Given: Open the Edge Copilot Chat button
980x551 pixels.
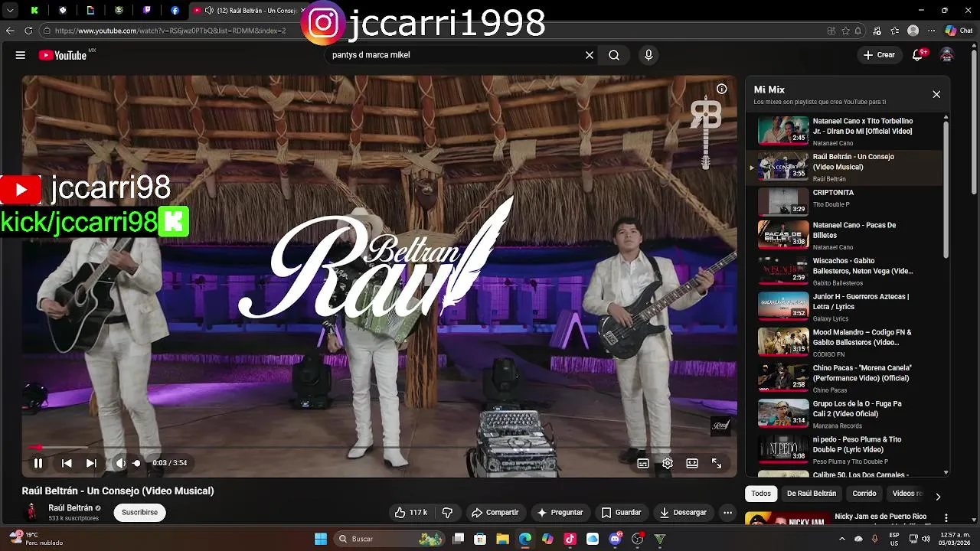Looking at the screenshot, I should [959, 31].
